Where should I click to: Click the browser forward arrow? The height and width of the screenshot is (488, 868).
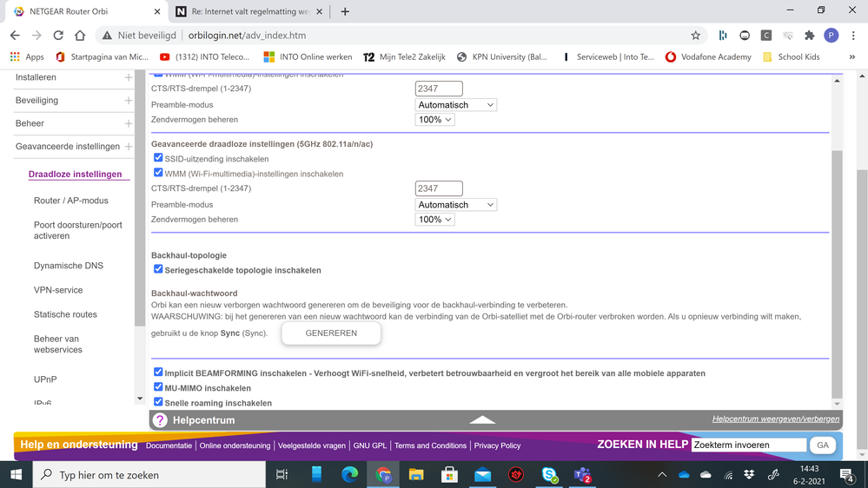(36, 36)
